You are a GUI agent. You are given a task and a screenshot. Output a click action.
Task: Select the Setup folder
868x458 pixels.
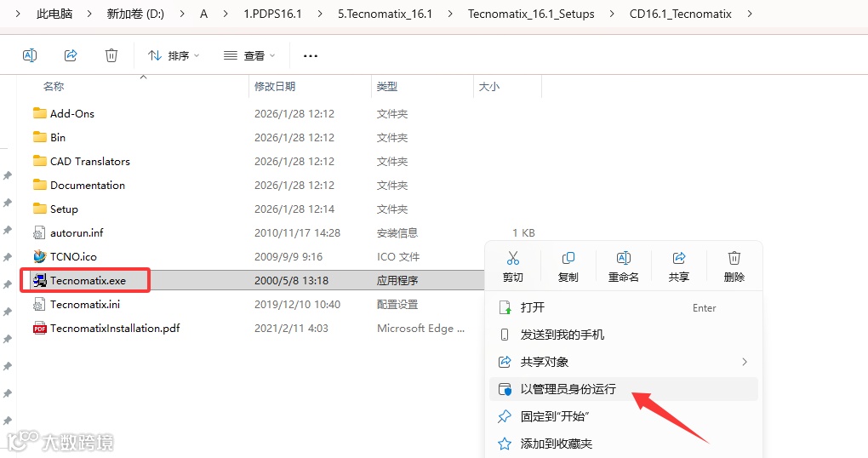pyautogui.click(x=64, y=209)
